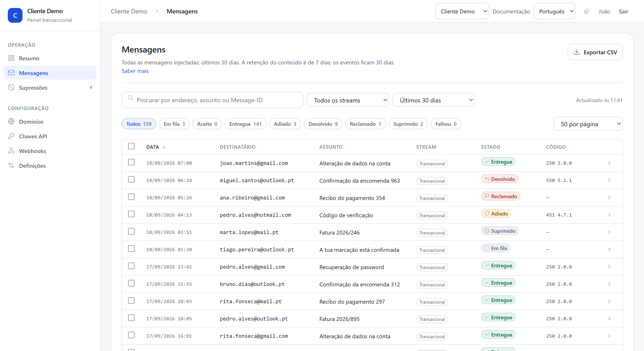Tick the select-all checkbox in table header
Image resolution: width=644 pixels, height=351 pixels.
131,146
